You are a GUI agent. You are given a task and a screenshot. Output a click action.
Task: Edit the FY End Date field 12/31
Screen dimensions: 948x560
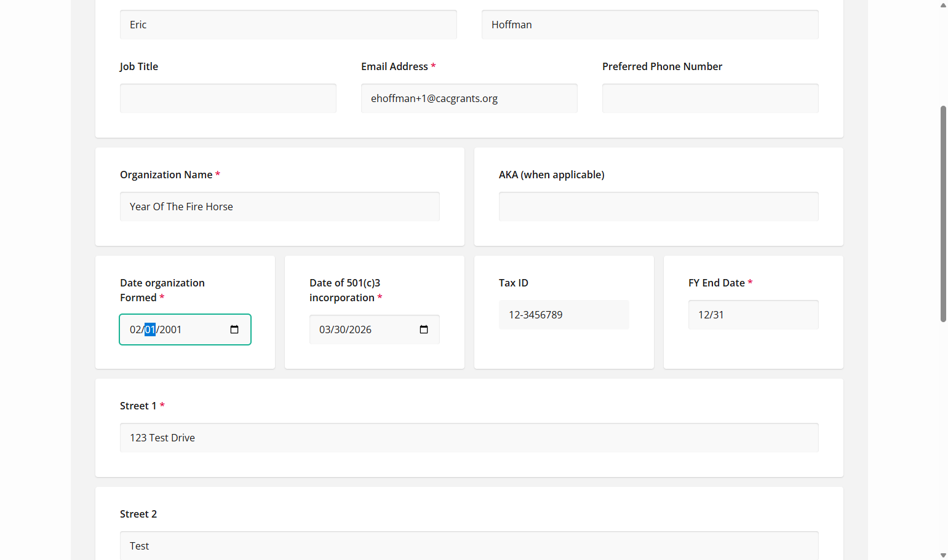point(754,315)
